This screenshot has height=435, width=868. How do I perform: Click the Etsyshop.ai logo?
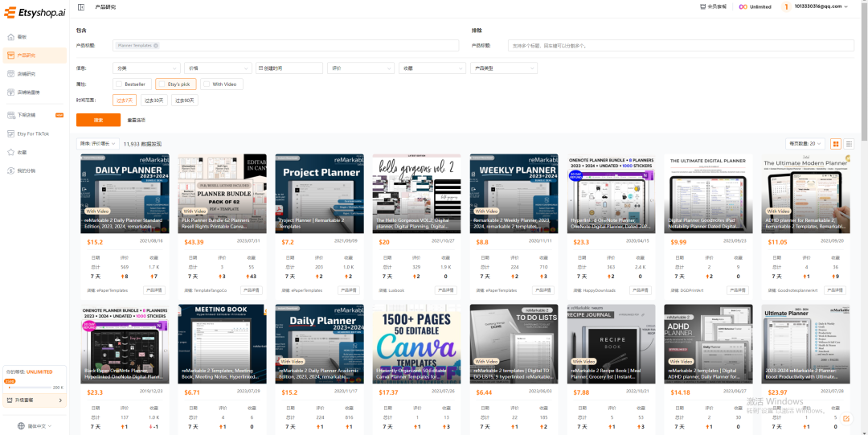click(35, 13)
